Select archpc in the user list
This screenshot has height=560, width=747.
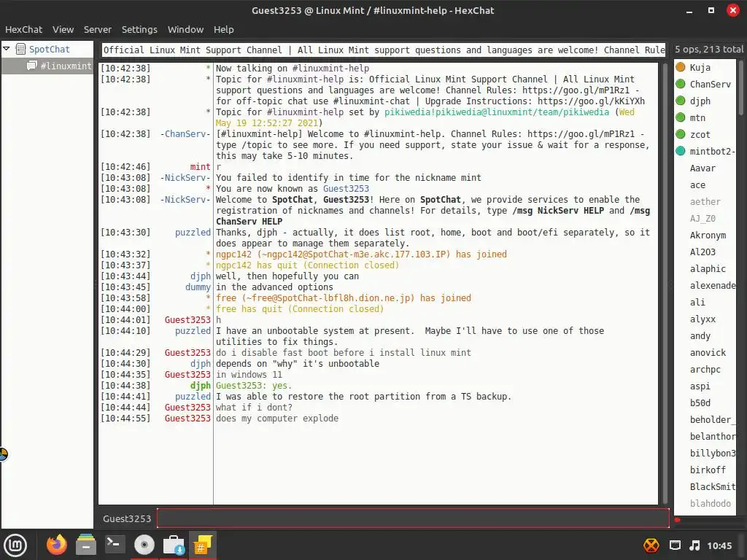[705, 369]
